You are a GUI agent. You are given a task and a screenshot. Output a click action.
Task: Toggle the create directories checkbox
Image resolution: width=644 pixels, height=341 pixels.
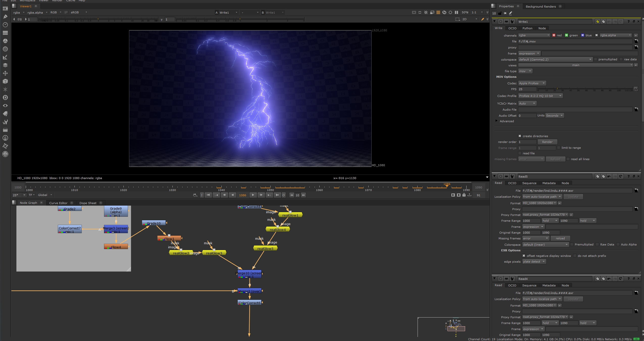coord(520,136)
